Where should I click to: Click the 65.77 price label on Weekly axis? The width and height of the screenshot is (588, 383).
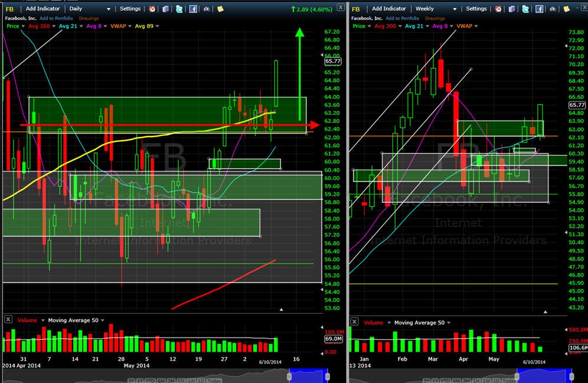[577, 105]
